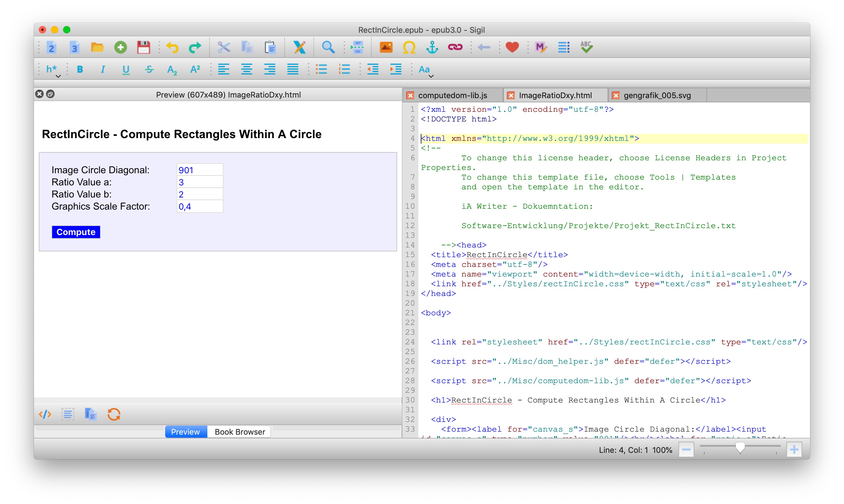Toggle superscript formatting

(x=195, y=69)
